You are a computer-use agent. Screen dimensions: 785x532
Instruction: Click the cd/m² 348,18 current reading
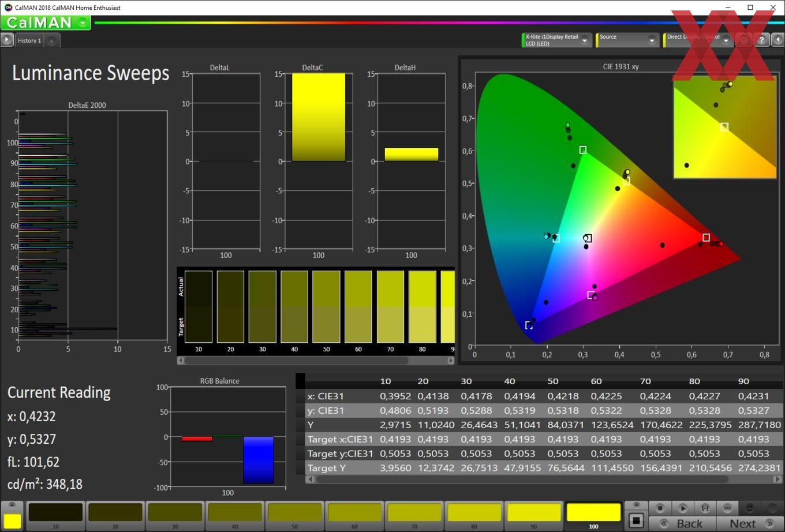45,485
